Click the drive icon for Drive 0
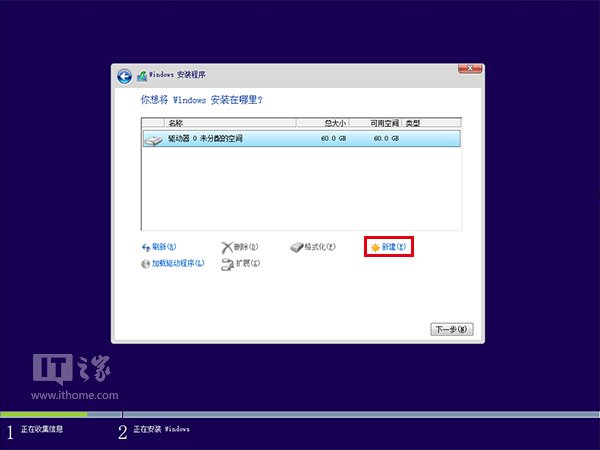 pos(153,140)
